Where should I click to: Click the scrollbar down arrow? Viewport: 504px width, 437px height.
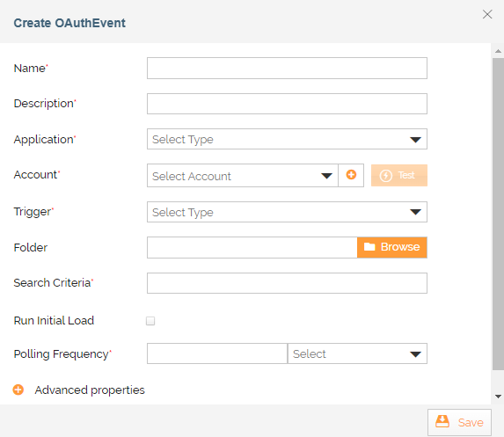[x=498, y=397]
